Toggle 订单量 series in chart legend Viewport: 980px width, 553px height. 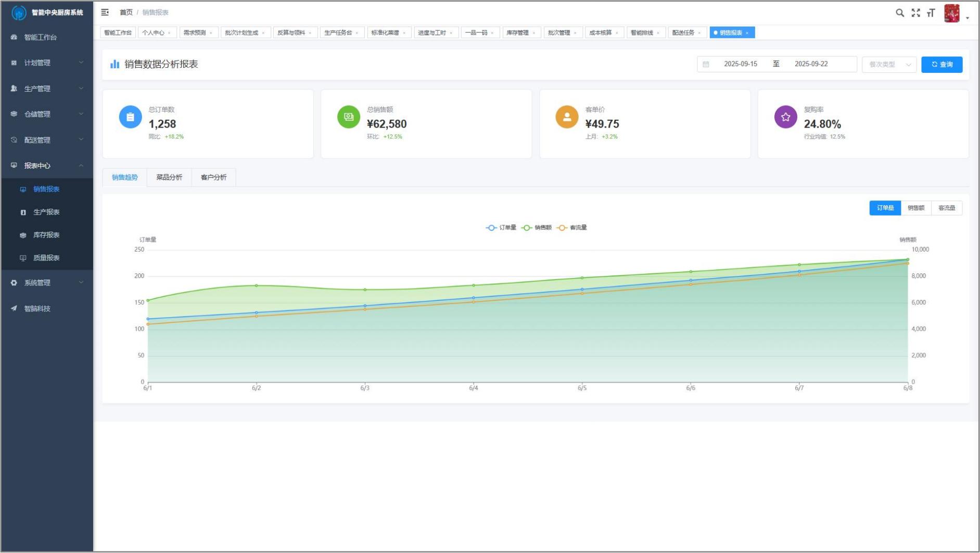(501, 228)
